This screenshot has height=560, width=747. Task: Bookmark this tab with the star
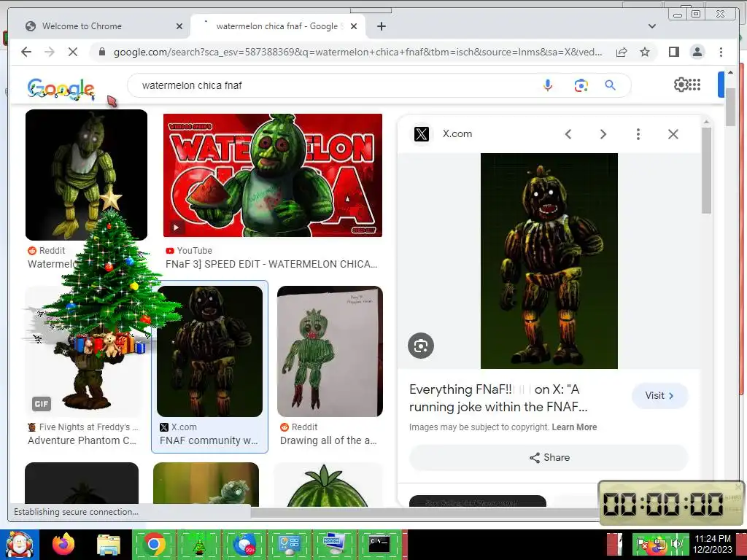tap(645, 52)
